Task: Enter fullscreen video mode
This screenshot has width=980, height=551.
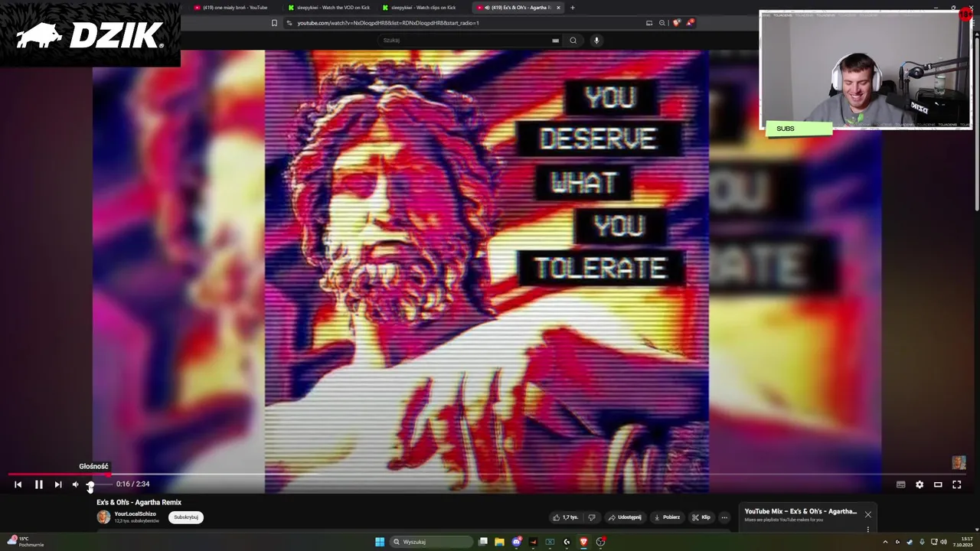Action: pyautogui.click(x=956, y=484)
